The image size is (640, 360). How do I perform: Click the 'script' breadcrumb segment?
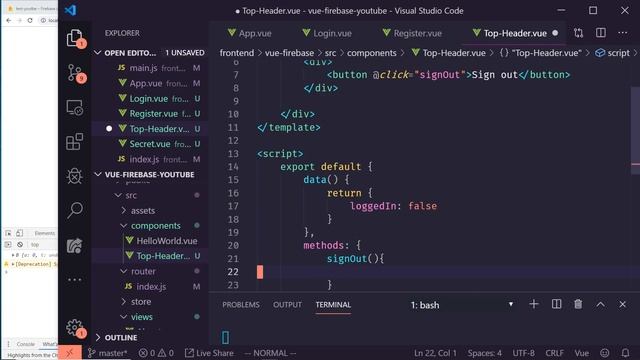[x=612, y=53]
